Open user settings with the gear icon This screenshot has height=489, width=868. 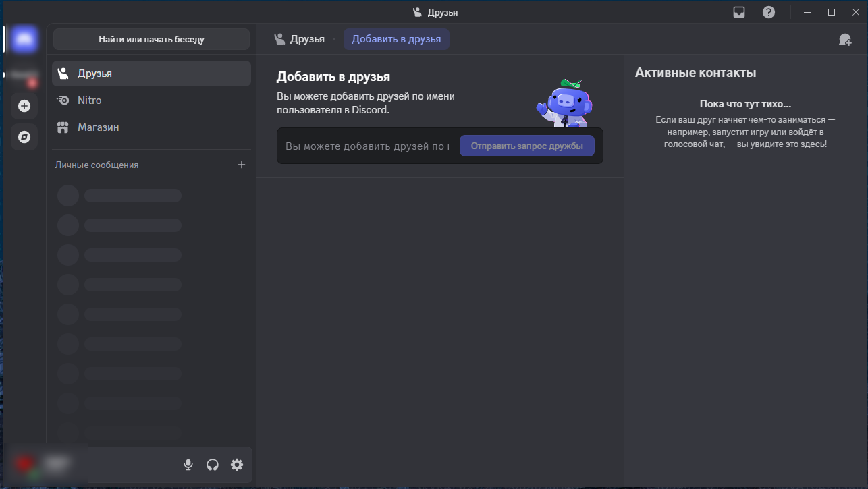click(x=237, y=465)
